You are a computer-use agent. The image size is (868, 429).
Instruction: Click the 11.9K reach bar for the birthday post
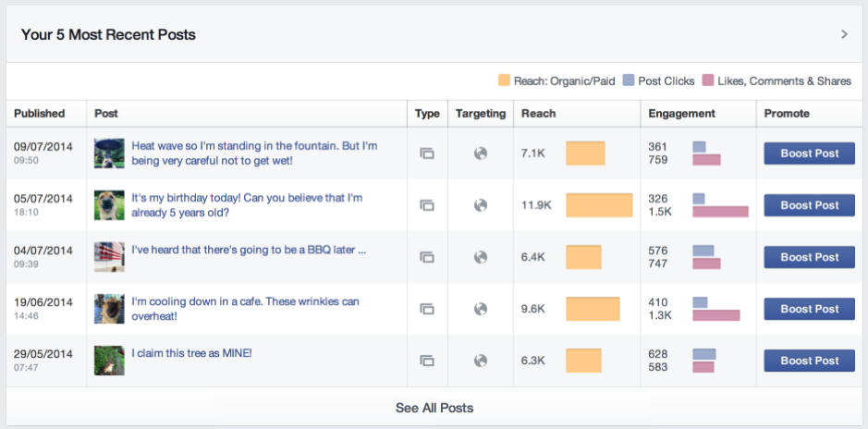[599, 205]
